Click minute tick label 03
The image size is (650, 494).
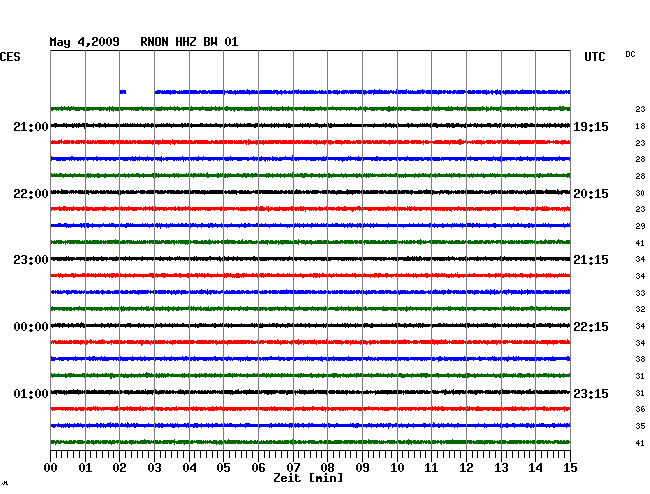155,468
